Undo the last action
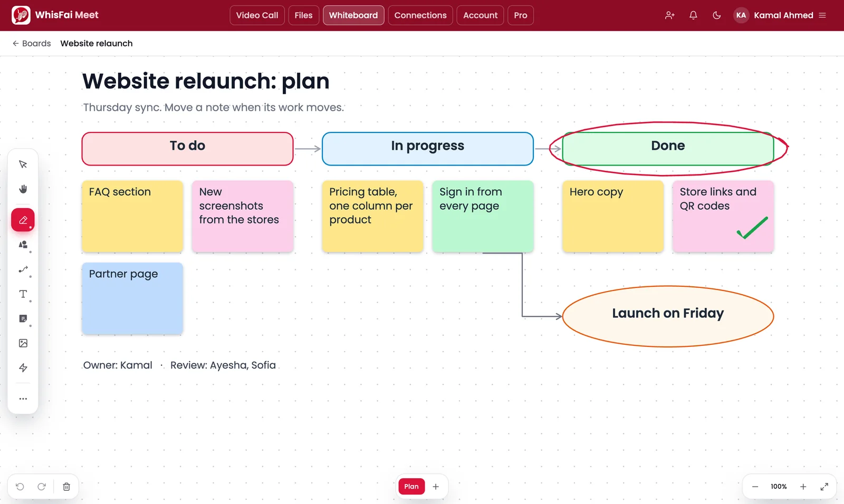 20,487
